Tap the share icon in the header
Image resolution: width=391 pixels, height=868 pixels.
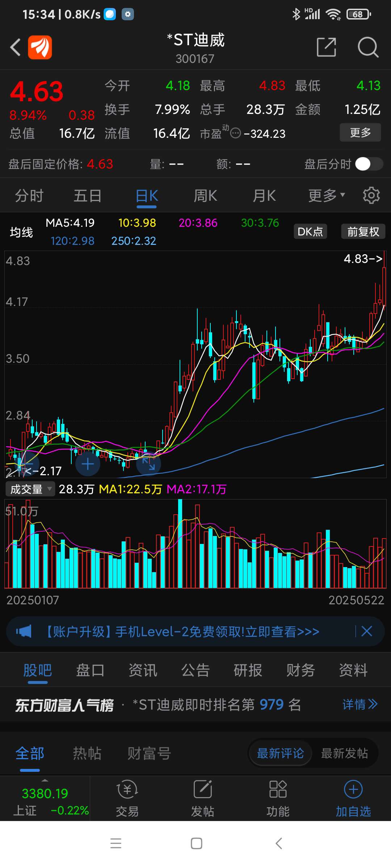326,47
